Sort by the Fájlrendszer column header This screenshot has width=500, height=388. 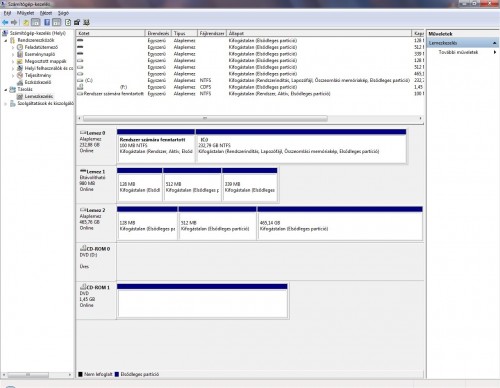(x=212, y=33)
